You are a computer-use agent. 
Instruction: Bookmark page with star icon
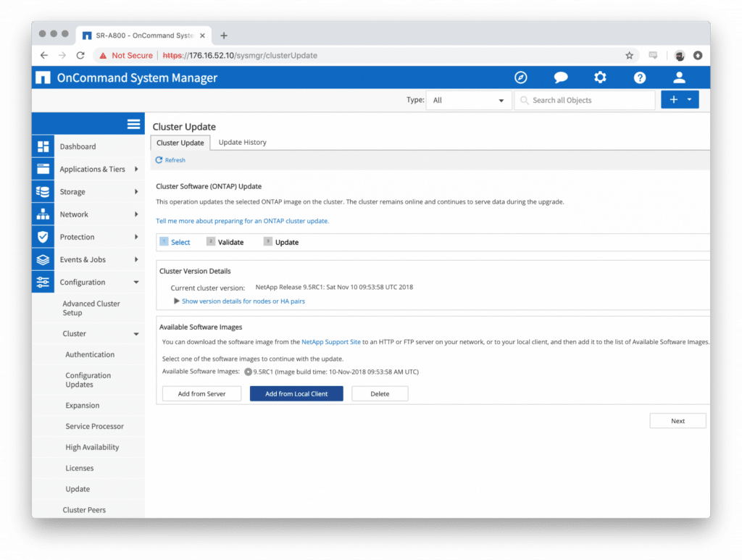coord(629,55)
